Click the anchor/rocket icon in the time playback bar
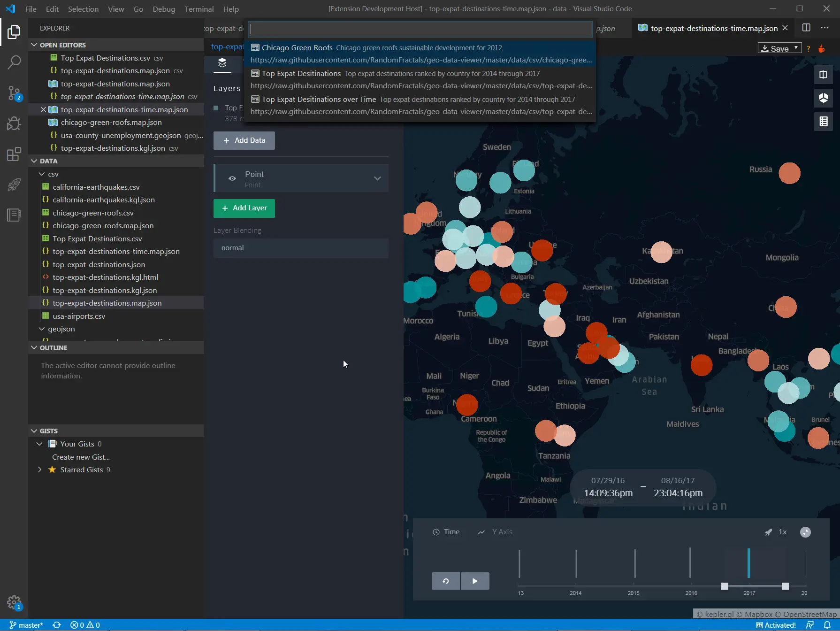840x631 pixels. [768, 532]
